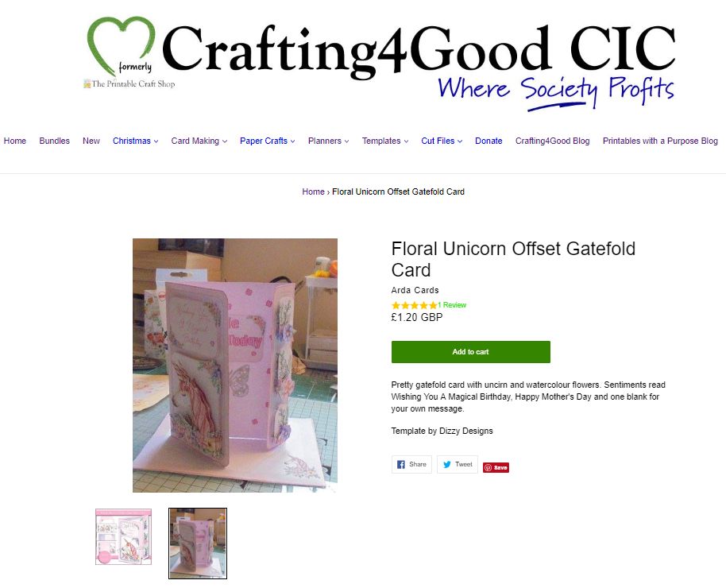Add the gatefold card to cart
The image size is (726, 588).
[471, 352]
